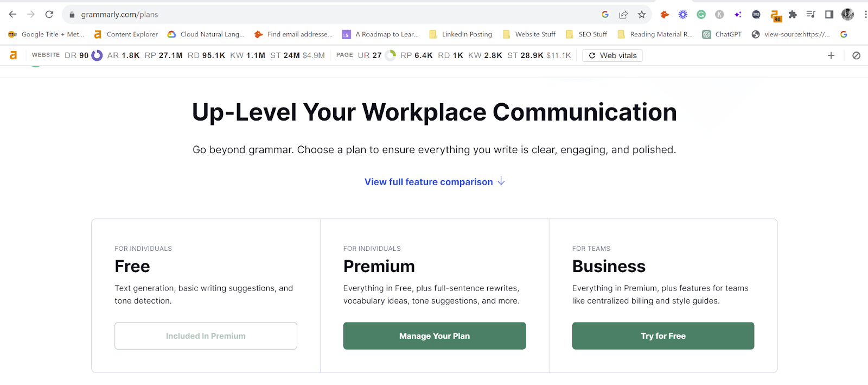Open the purple sparkle extension icon
Image resolution: width=868 pixels, height=385 pixels.
[738, 15]
